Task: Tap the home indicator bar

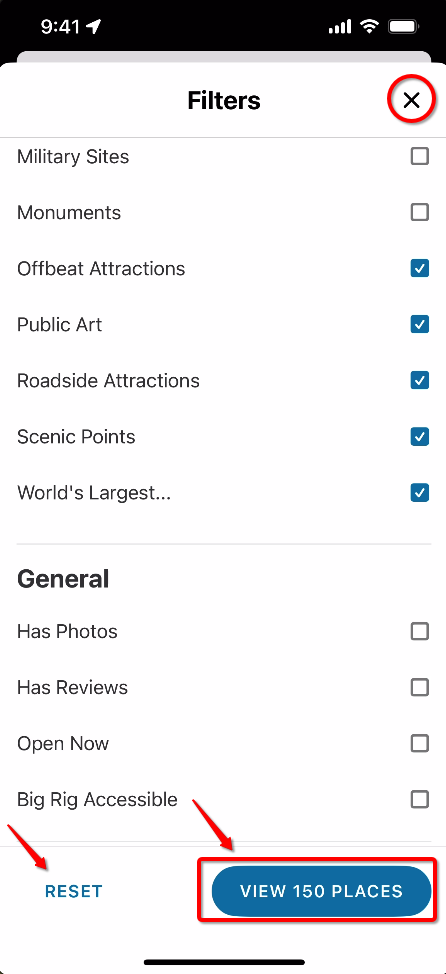Action: (224, 962)
